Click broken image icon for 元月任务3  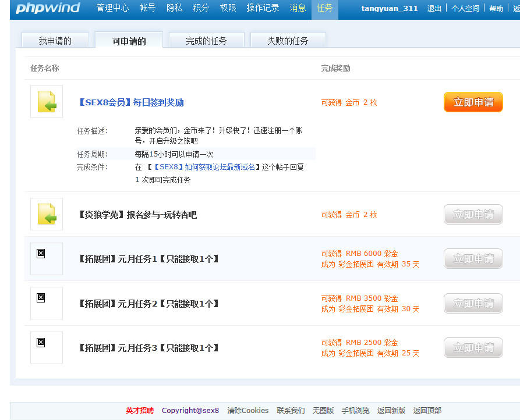coord(41,342)
